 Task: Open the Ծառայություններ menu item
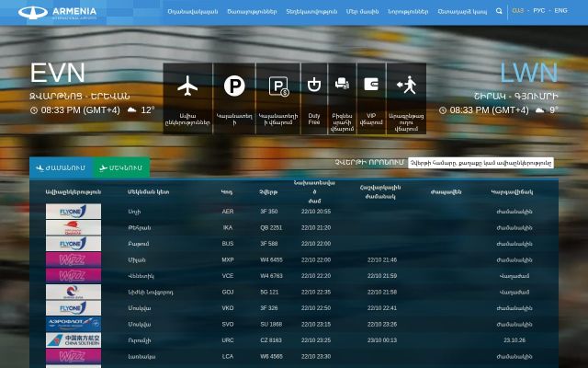point(252,12)
